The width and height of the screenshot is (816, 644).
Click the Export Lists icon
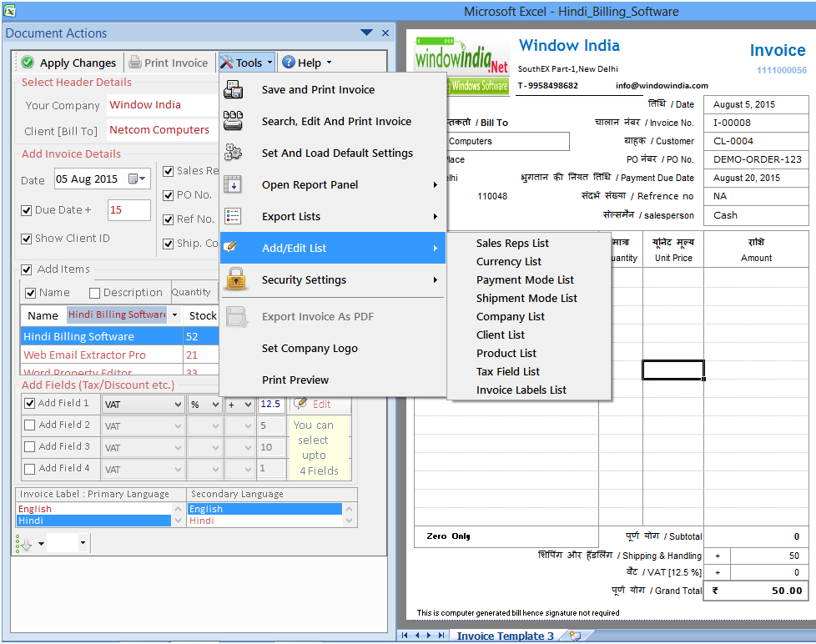pos(233,216)
